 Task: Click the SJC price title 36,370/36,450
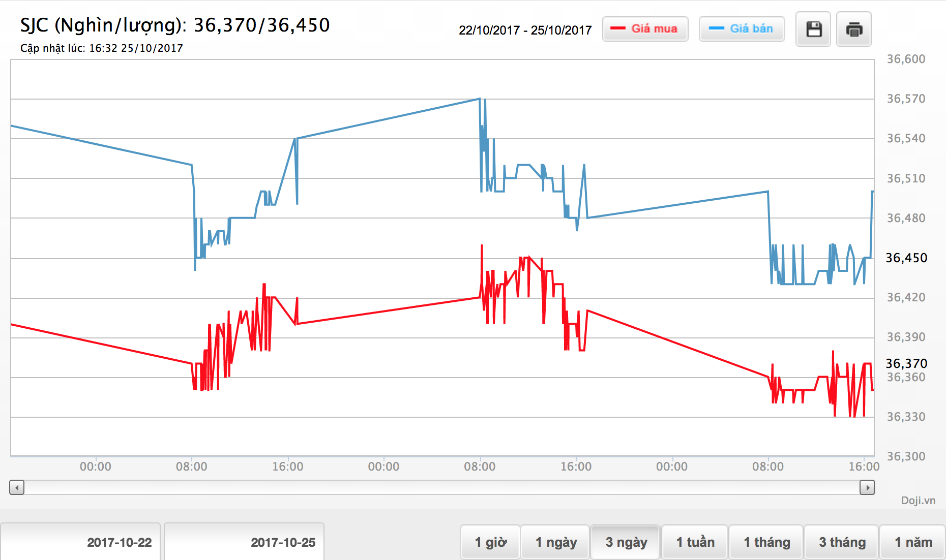coord(175,25)
